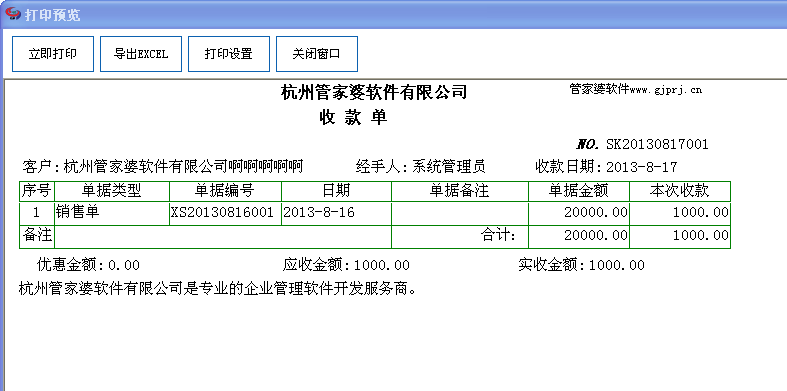Select the 收款单 document heading
The width and height of the screenshot is (787, 391).
click(353, 117)
